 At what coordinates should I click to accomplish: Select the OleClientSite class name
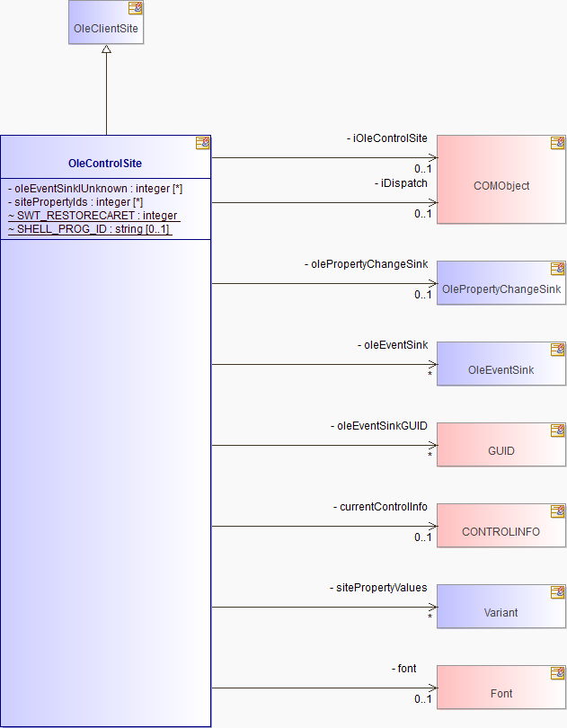click(106, 29)
